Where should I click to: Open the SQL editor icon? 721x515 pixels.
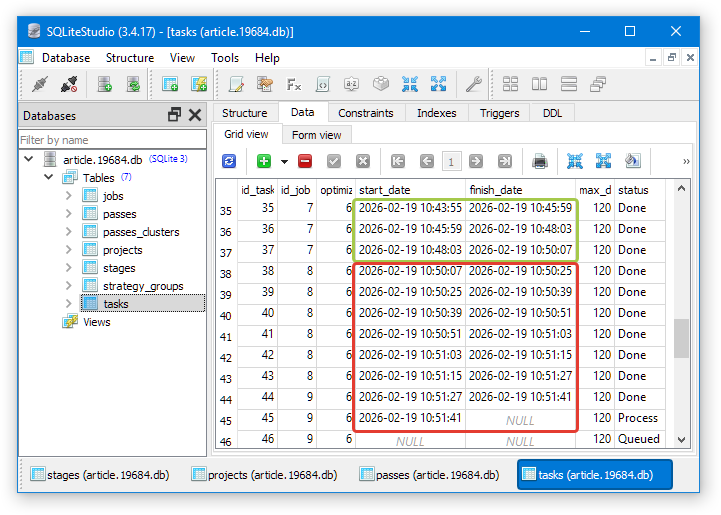pyautogui.click(x=236, y=85)
